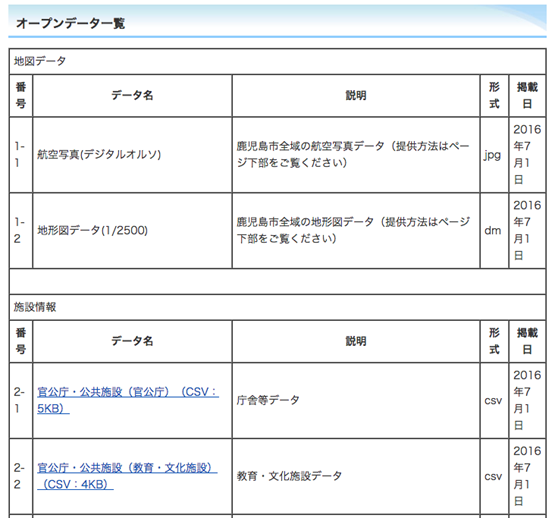The height and width of the screenshot is (518, 555).
Task: Click the number cell 2-1
Action: 21,400
